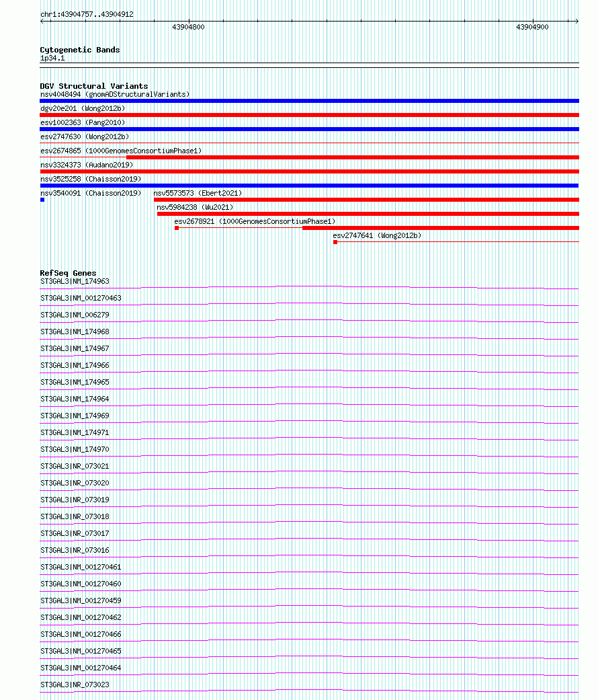Open transcript ST3GAL3|NM_001270465
The image size is (598, 700).
(x=81, y=652)
